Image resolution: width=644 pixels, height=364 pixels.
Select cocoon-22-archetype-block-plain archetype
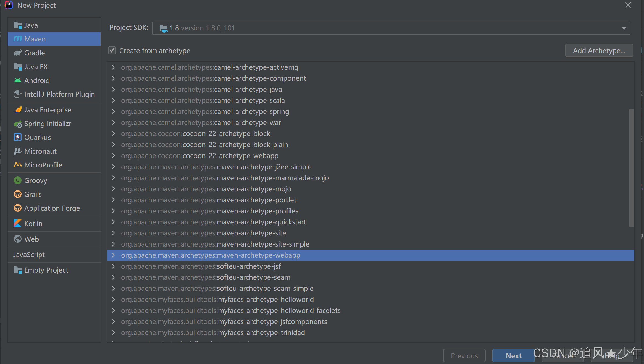[x=370, y=145]
